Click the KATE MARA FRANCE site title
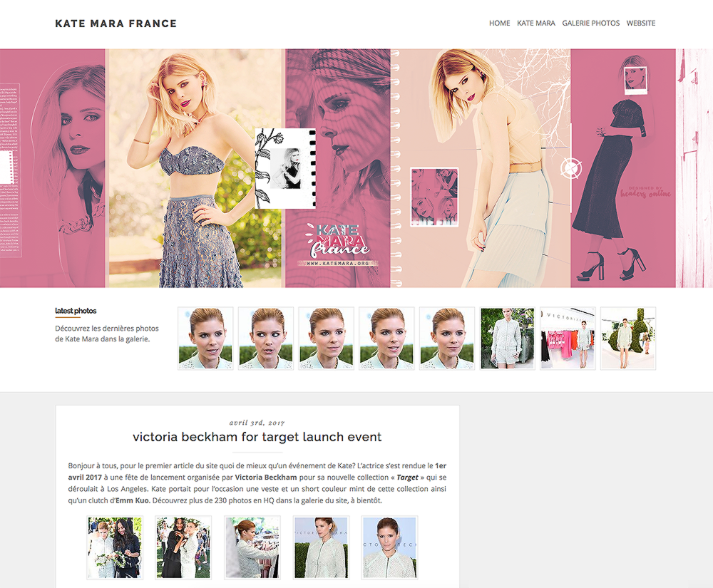This screenshot has width=713, height=588. point(116,23)
